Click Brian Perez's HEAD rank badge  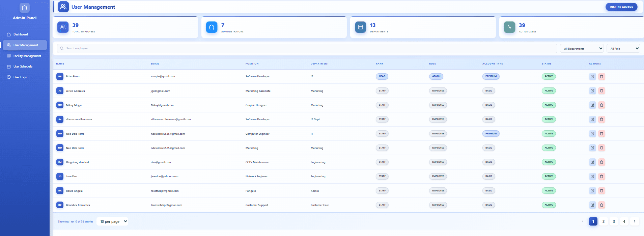point(382,76)
